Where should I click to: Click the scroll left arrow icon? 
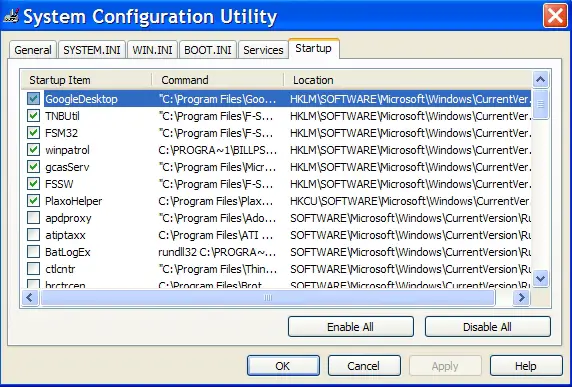(30, 298)
